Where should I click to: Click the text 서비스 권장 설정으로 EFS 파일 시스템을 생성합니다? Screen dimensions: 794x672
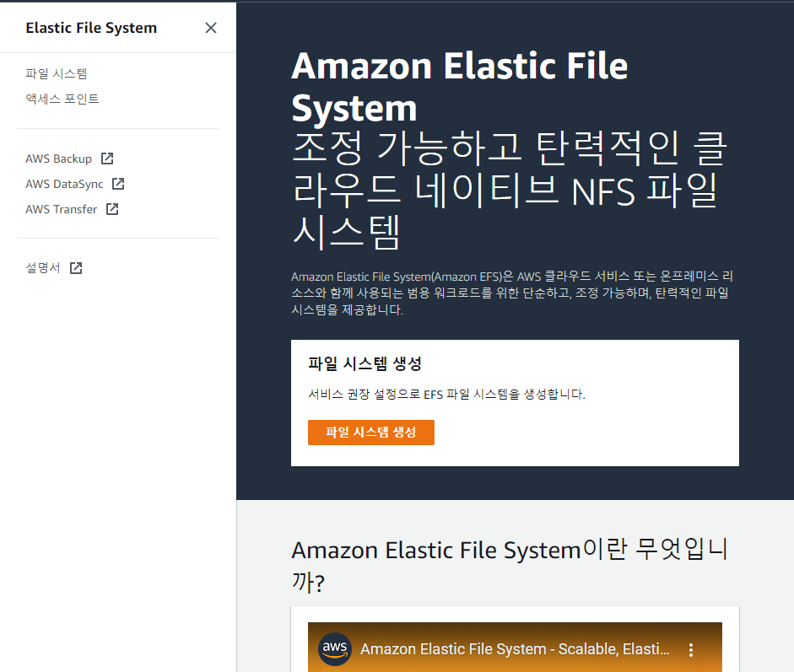(x=446, y=395)
